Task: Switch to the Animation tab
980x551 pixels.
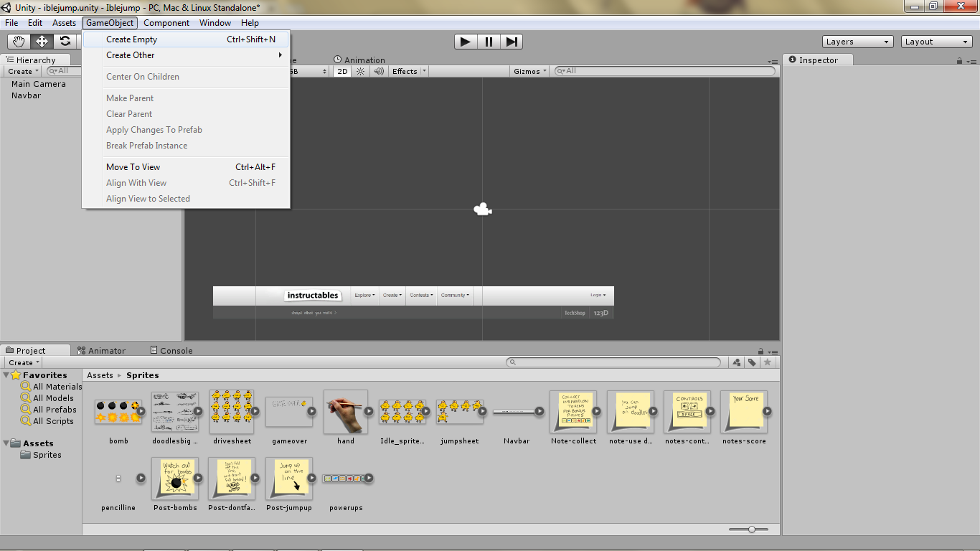Action: pyautogui.click(x=359, y=60)
